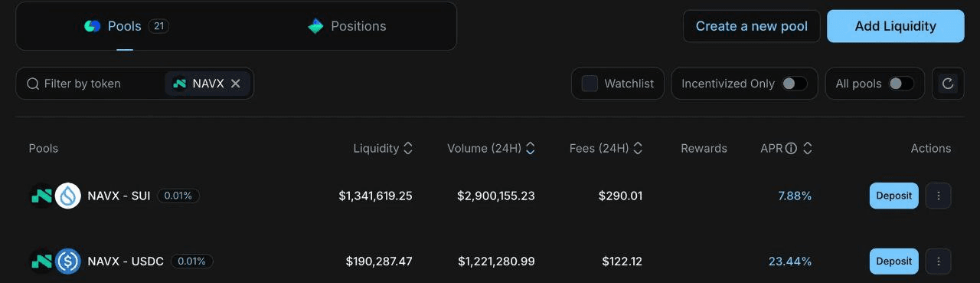Image resolution: width=980 pixels, height=283 pixels.
Task: Click the APR info icon
Action: click(x=791, y=148)
